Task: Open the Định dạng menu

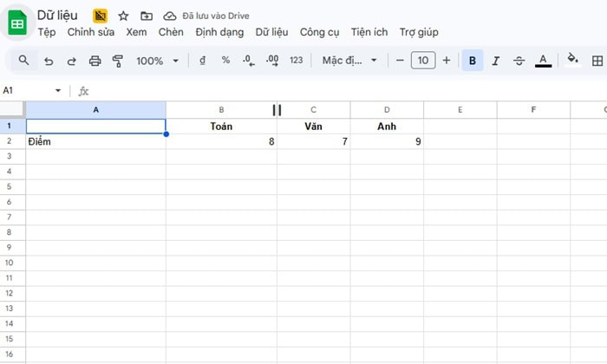Action: pos(220,32)
